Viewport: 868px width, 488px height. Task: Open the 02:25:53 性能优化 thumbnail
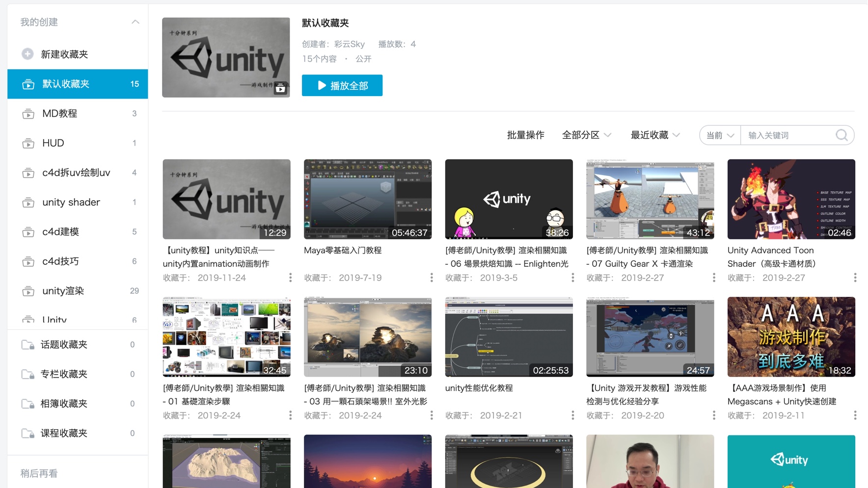pyautogui.click(x=509, y=337)
